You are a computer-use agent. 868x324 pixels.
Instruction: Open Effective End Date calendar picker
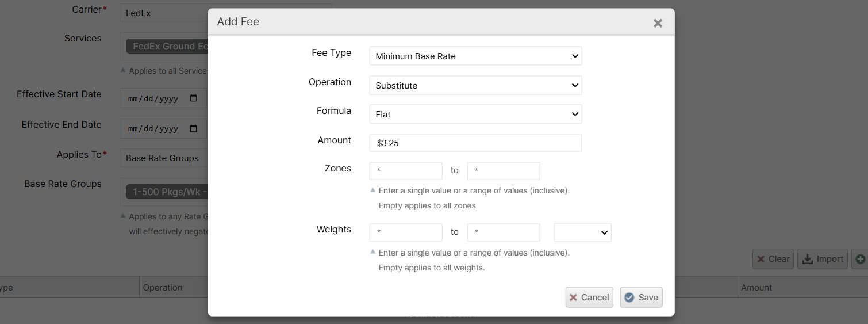[194, 129]
